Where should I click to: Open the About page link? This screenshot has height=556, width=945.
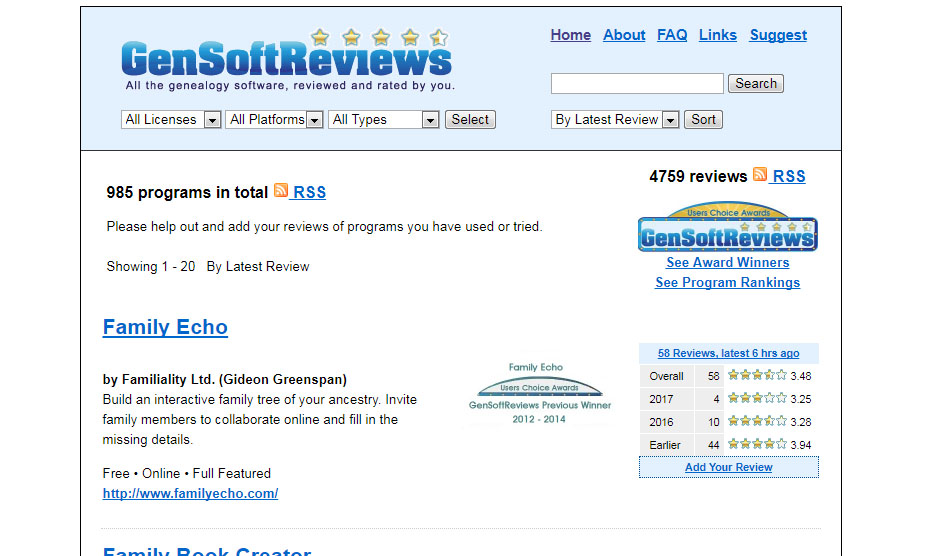(x=624, y=35)
